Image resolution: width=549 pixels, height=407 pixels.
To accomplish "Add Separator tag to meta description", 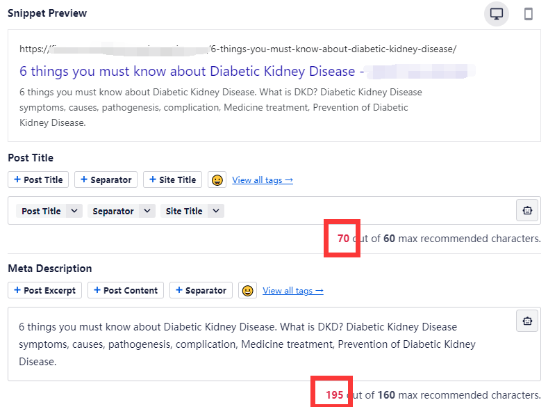I will pyautogui.click(x=201, y=290).
